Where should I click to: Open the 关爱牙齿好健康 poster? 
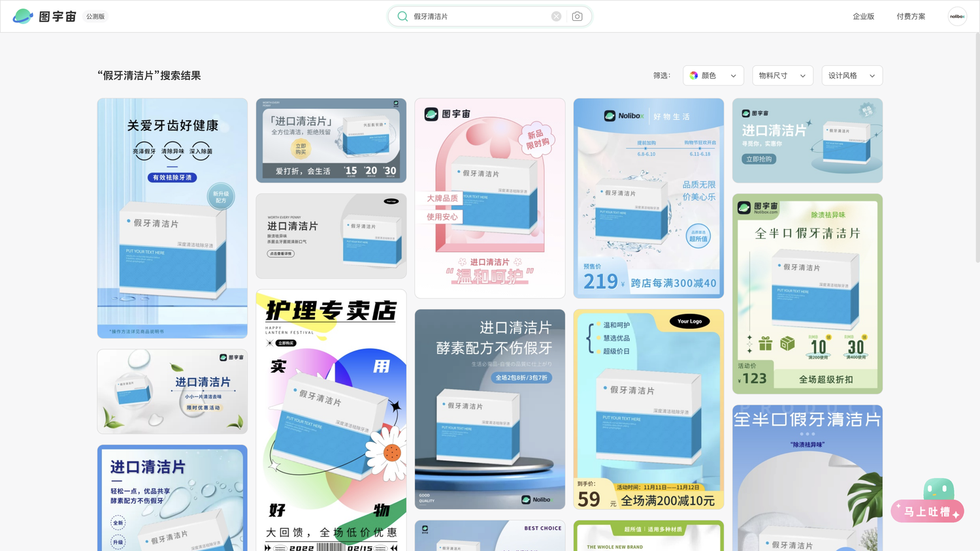172,218
